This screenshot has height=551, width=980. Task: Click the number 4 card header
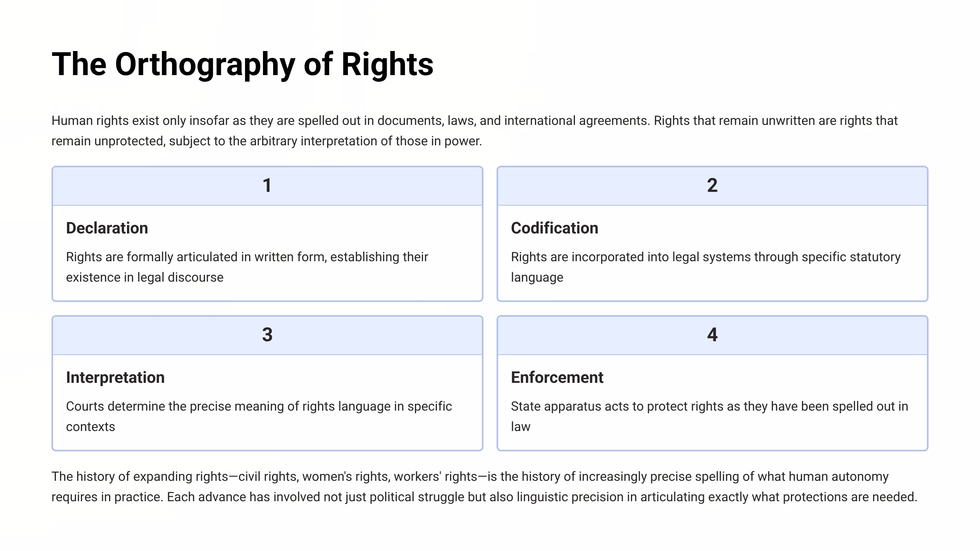[x=712, y=335]
